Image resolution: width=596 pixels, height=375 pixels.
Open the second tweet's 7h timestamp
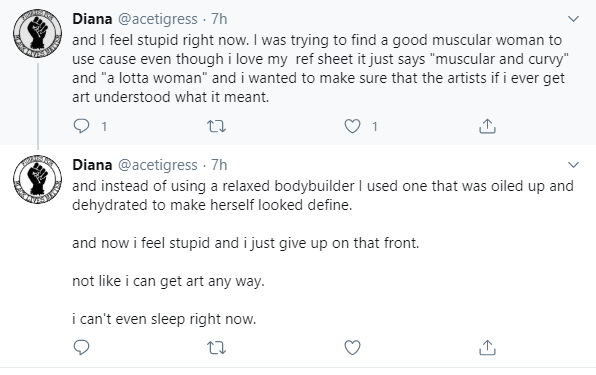(x=219, y=165)
